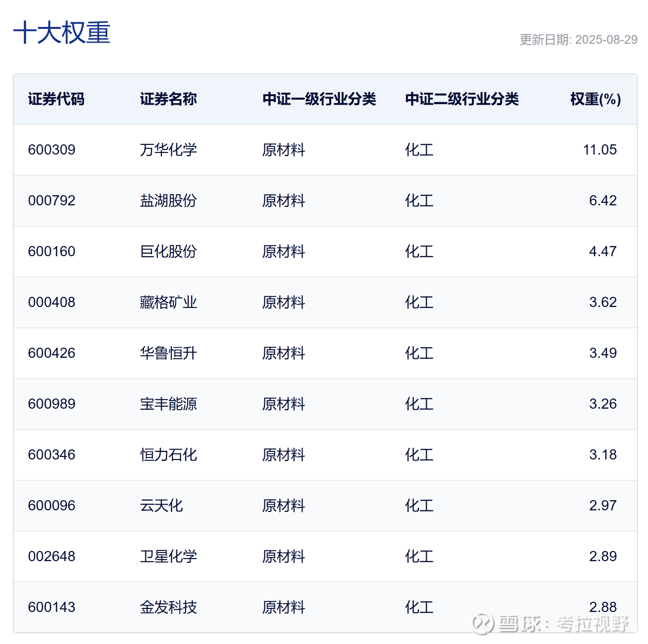The image size is (648, 644).
Task: Click the 宝丰能源 stock name
Action: point(168,404)
